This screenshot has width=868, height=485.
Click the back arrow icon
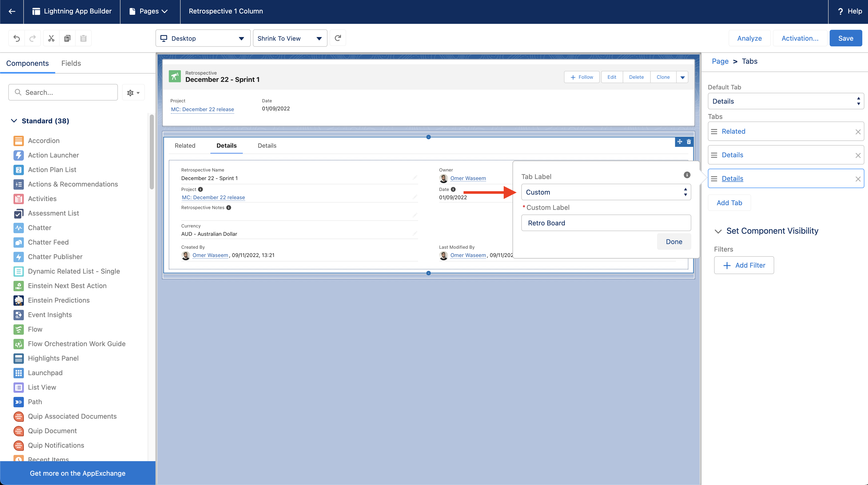pyautogui.click(x=12, y=11)
